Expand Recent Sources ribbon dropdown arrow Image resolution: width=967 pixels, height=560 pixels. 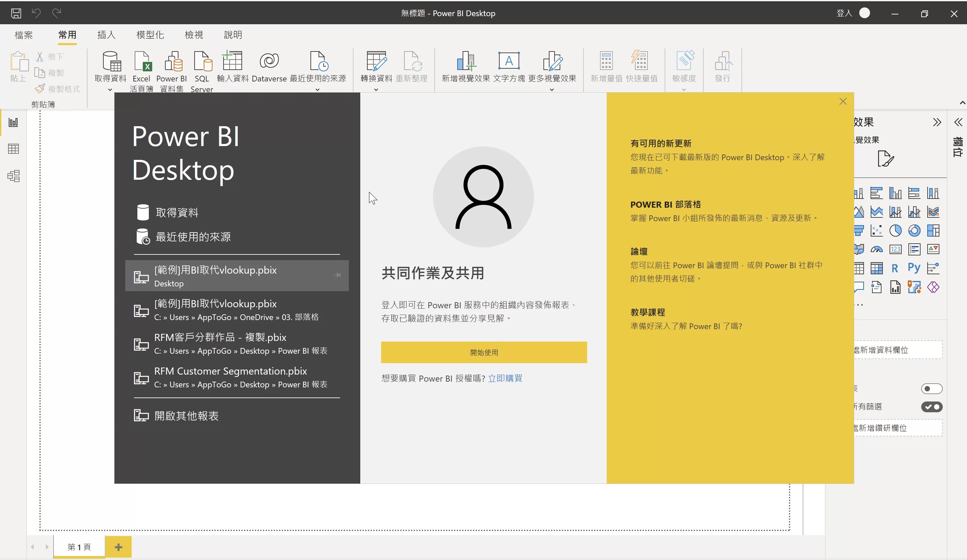click(x=318, y=90)
